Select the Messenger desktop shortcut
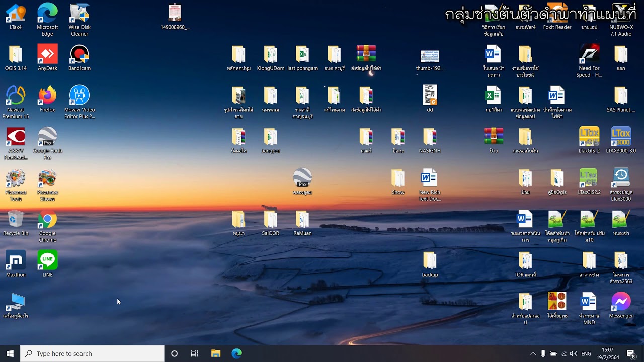Image resolution: width=644 pixels, height=362 pixels. [621, 305]
